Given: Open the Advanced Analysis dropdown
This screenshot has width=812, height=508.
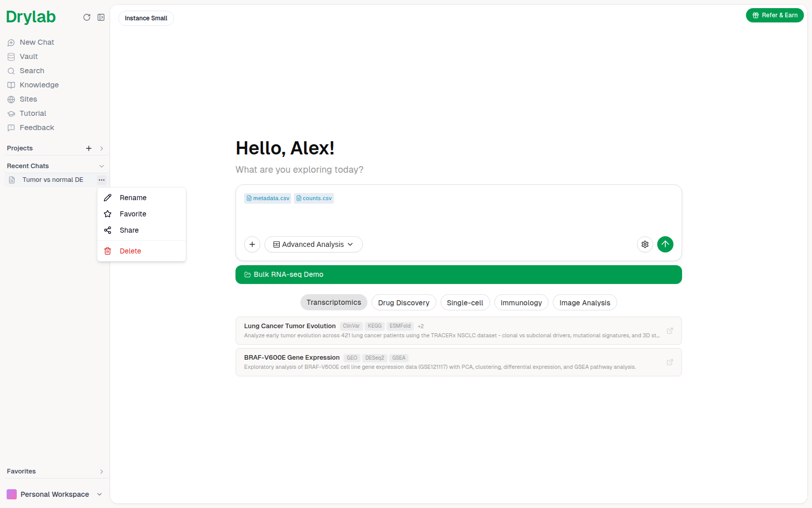Looking at the screenshot, I should point(313,244).
